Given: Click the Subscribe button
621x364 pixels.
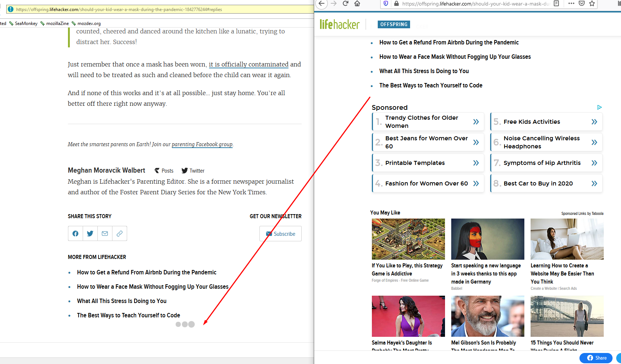Looking at the screenshot, I should coord(280,234).
